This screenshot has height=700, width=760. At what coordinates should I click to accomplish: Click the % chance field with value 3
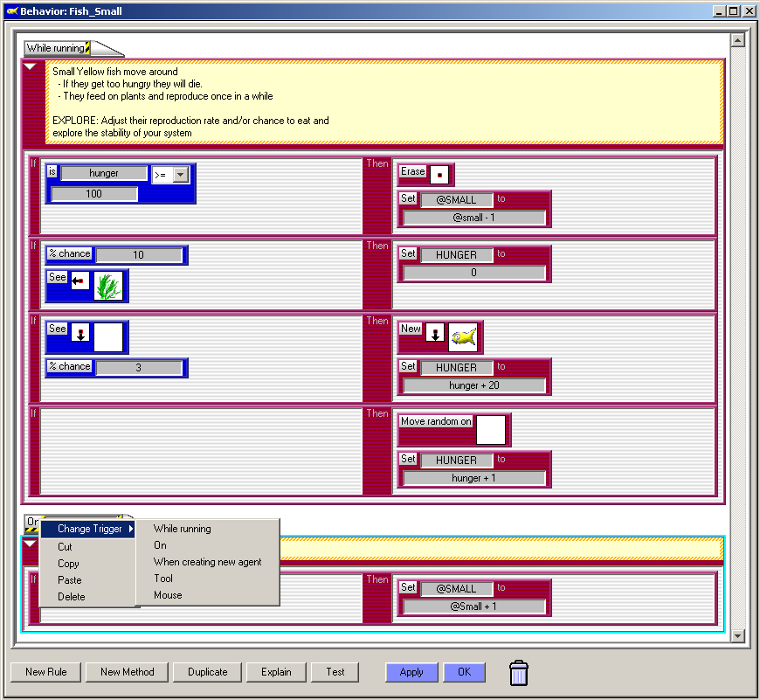139,368
